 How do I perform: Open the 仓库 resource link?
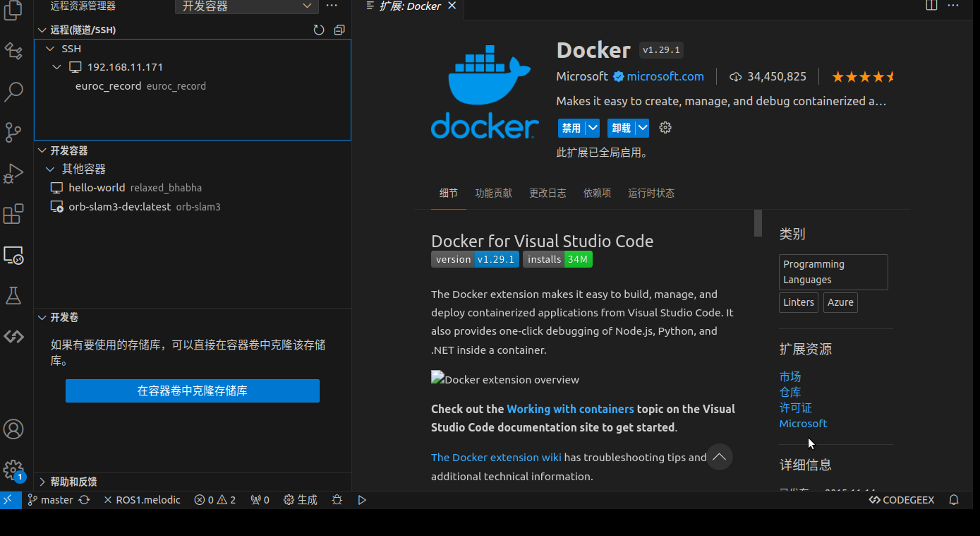pos(790,392)
